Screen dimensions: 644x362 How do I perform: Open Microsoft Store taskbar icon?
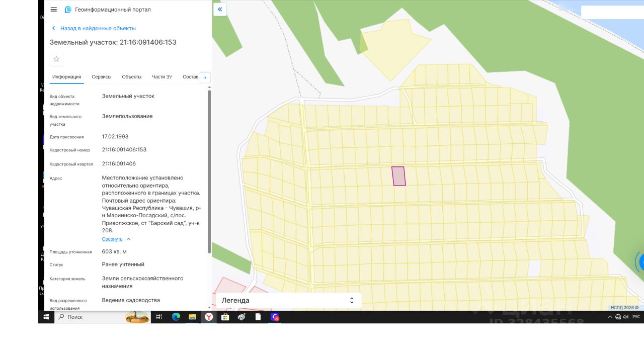pos(225,317)
